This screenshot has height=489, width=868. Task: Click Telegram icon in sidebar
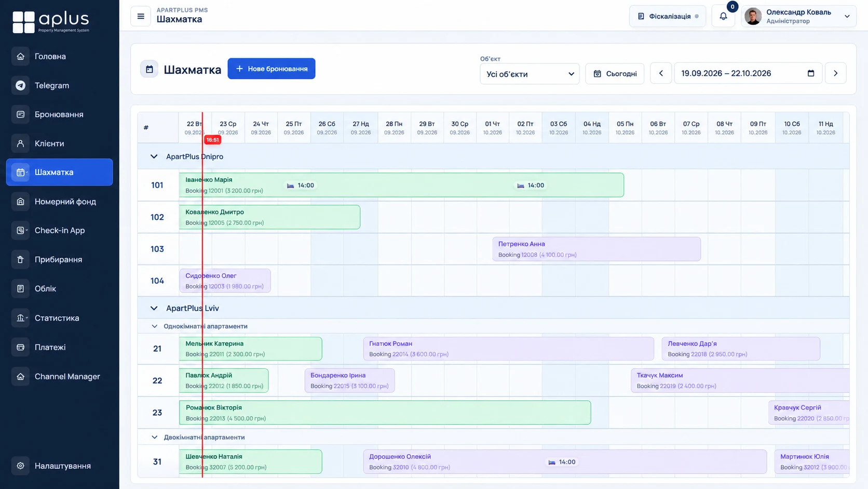click(x=20, y=85)
